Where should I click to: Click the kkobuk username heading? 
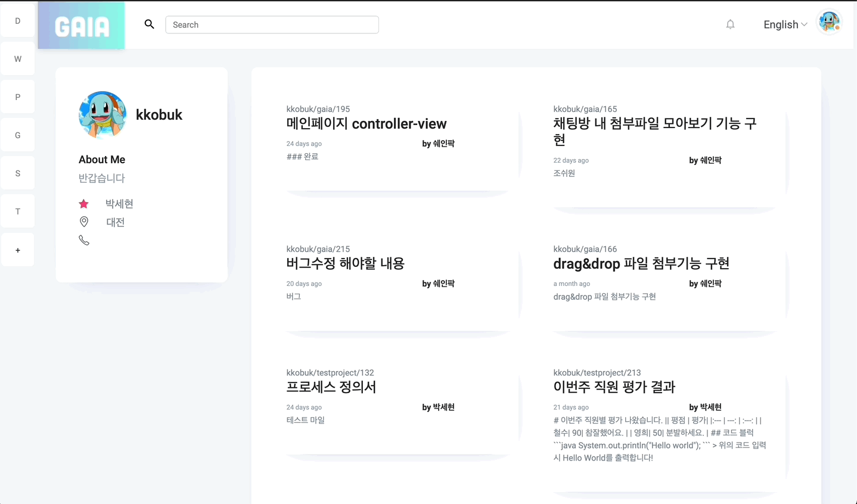[x=159, y=115]
